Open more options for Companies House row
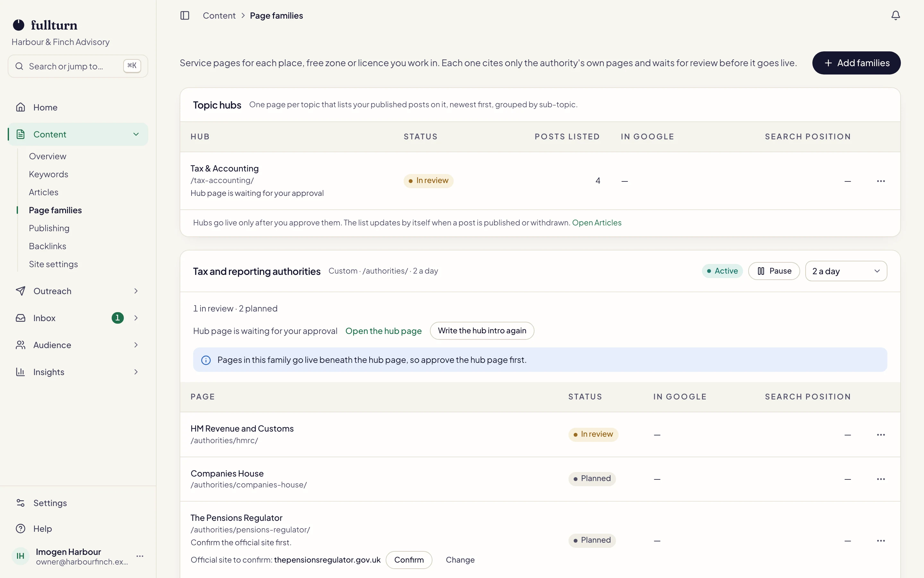Image resolution: width=924 pixels, height=578 pixels. (881, 479)
